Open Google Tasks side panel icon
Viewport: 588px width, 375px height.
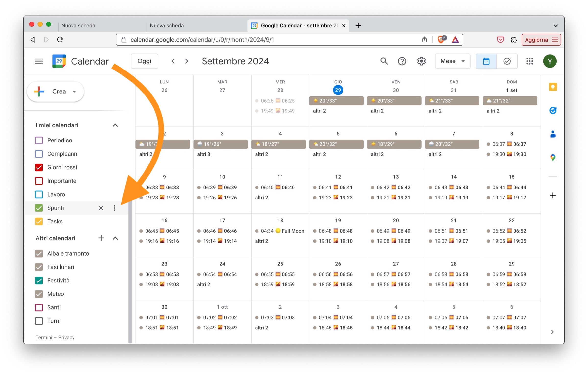point(552,110)
